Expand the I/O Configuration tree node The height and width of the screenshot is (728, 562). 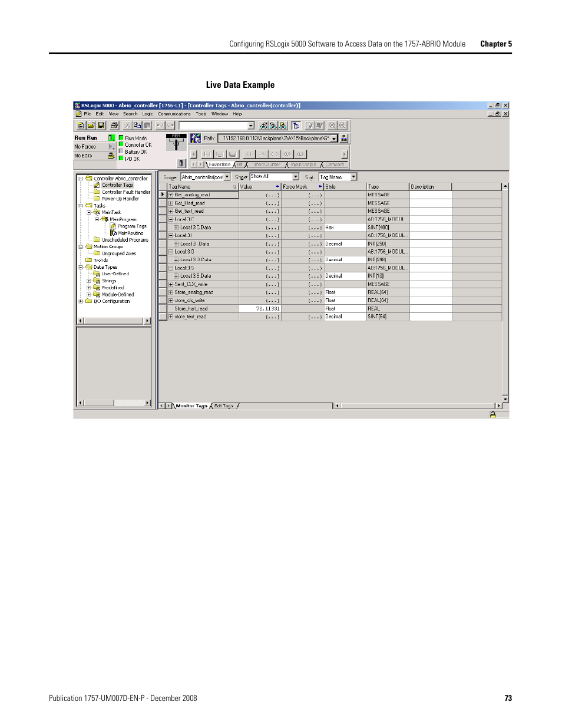(x=81, y=301)
